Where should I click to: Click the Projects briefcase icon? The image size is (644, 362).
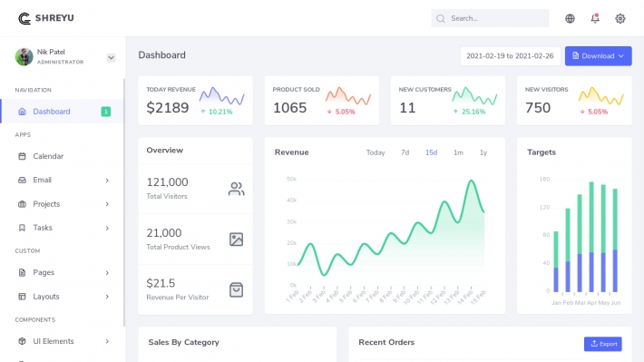[22, 204]
